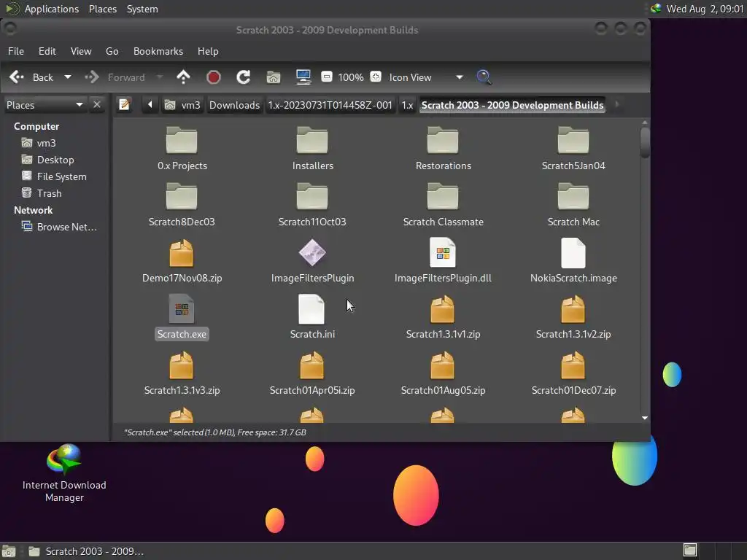Select the Scratch8Dec03 folder

coord(182,205)
